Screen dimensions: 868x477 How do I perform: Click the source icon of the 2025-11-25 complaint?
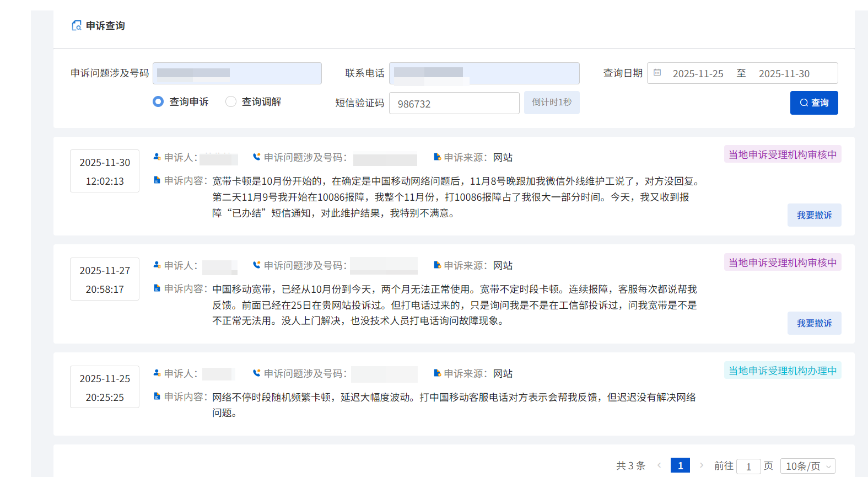[437, 373]
